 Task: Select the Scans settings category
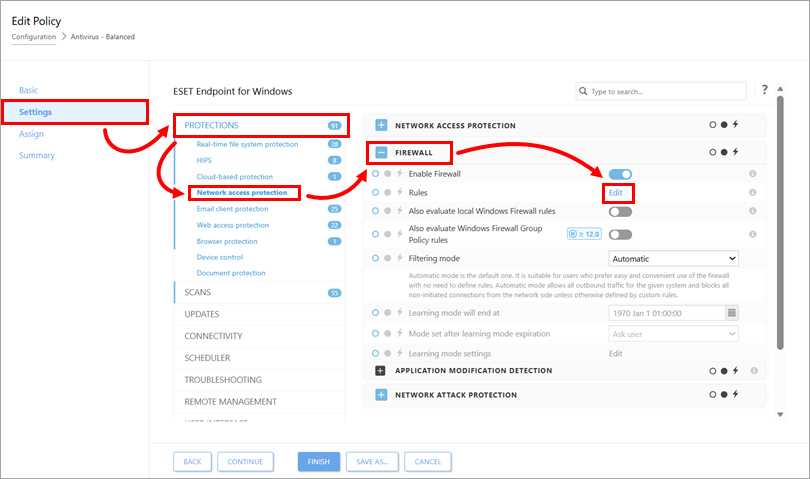click(197, 292)
